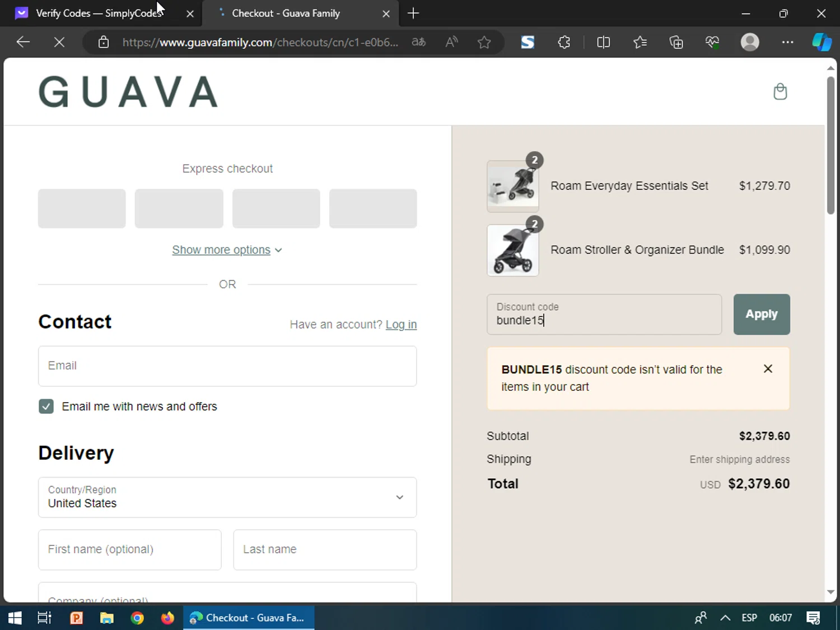Screen dimensions: 840x630
Task: Open People icon in system tray
Action: [700, 618]
